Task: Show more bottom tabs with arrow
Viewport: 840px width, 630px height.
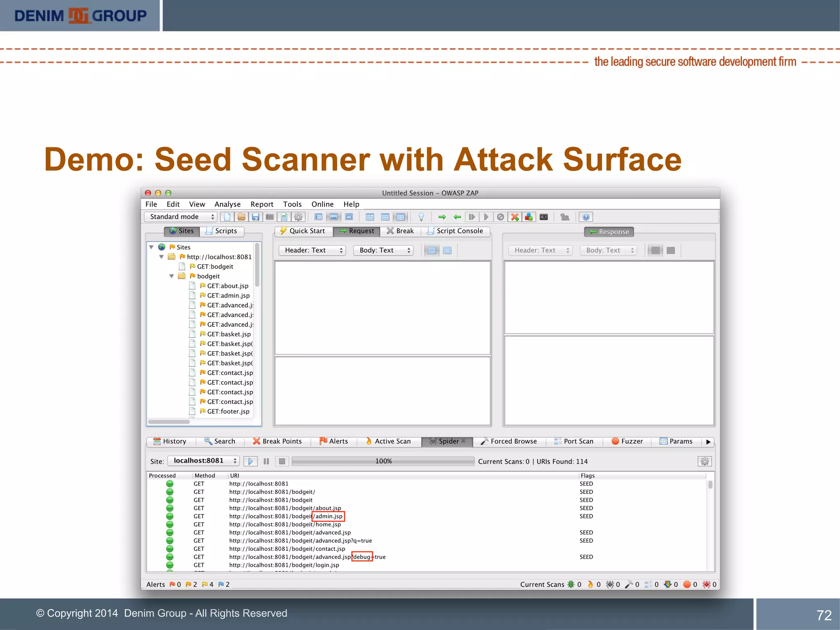Action: point(708,442)
